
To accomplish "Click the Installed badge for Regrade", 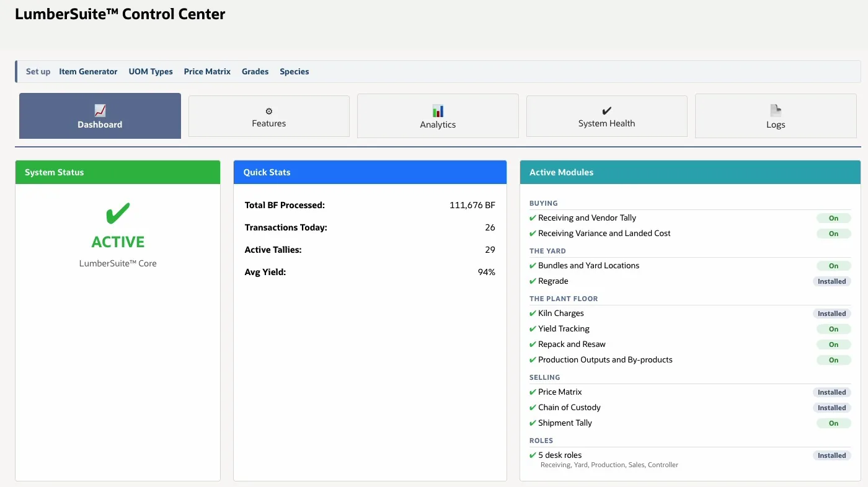I will 832,281.
